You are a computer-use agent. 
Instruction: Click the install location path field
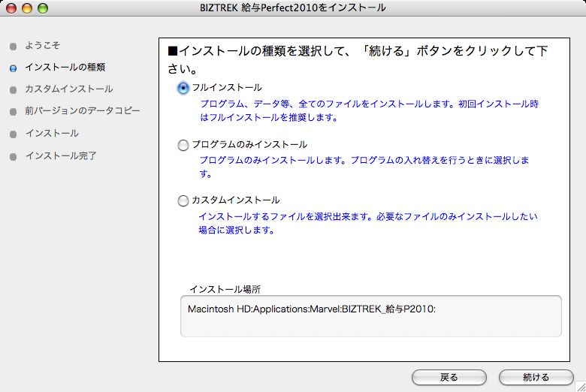[370, 316]
